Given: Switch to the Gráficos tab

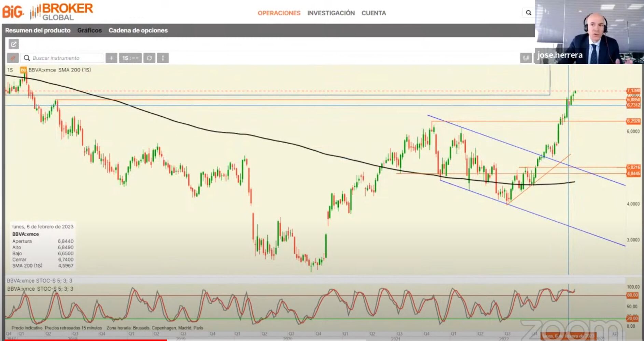Looking at the screenshot, I should point(89,30).
